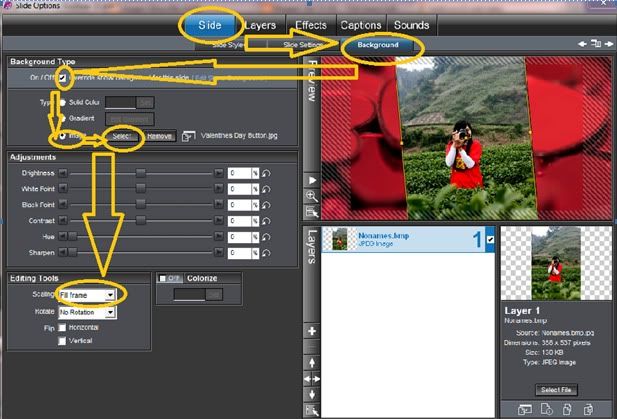Viewport: 617px width, 419px height.
Task: Reset Brightness with its undo arrow icon
Action: pyautogui.click(x=267, y=173)
